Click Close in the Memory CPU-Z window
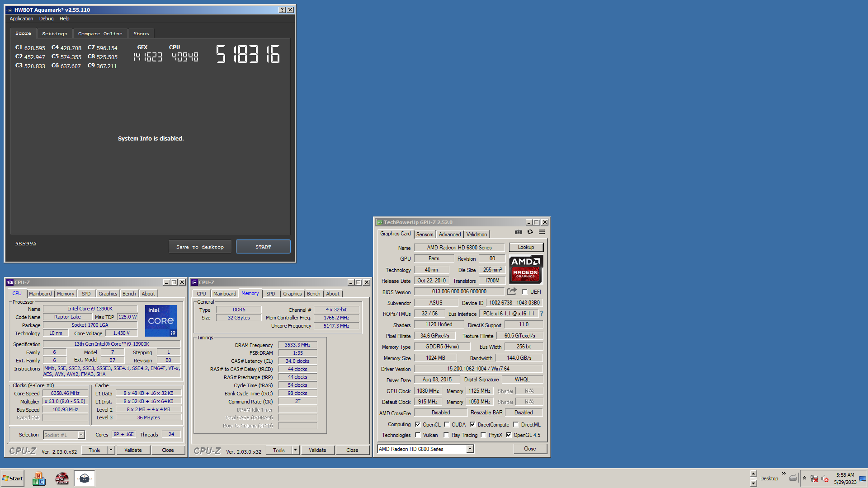 [352, 450]
